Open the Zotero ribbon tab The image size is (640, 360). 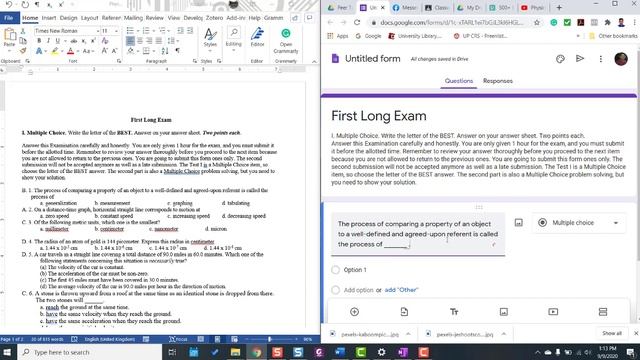point(214,18)
